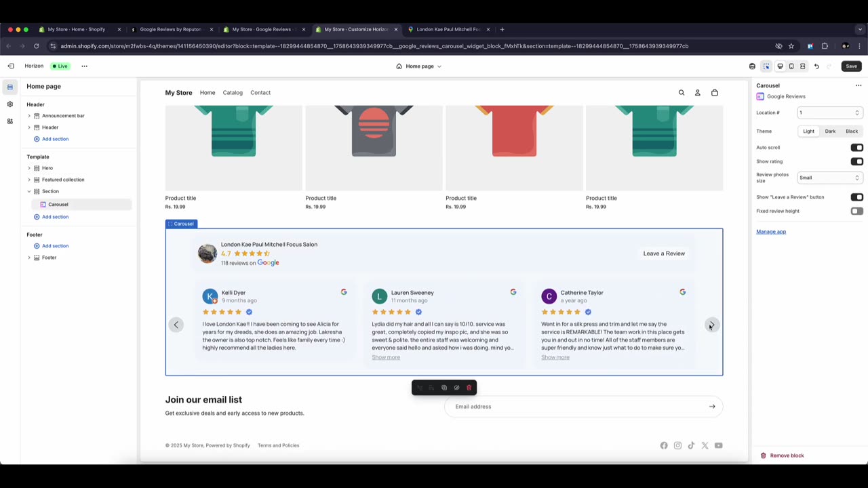868x488 pixels.
Task: Click the YouTube footer icon
Action: click(719, 445)
